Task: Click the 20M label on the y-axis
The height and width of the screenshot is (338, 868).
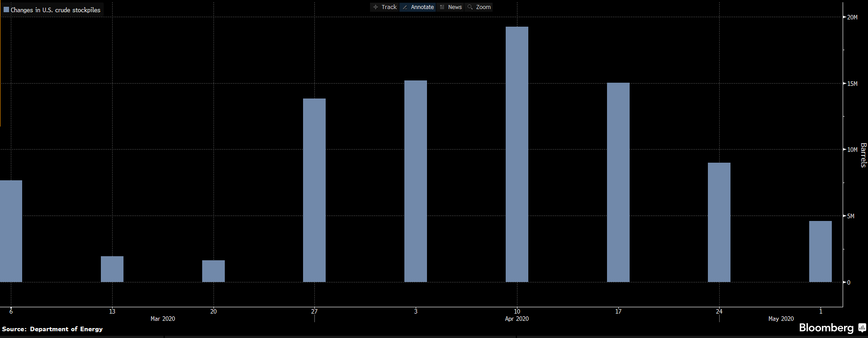Action: coord(852,17)
